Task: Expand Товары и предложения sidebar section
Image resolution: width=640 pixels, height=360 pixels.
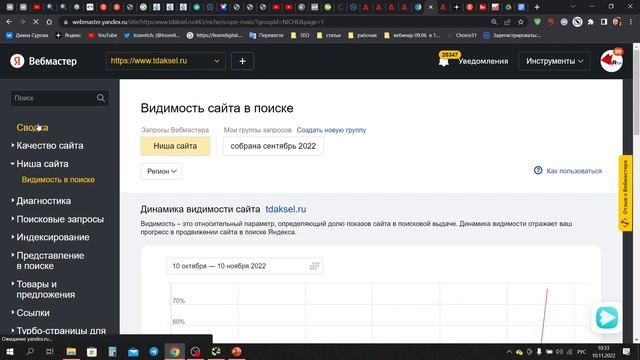Action: (45, 289)
